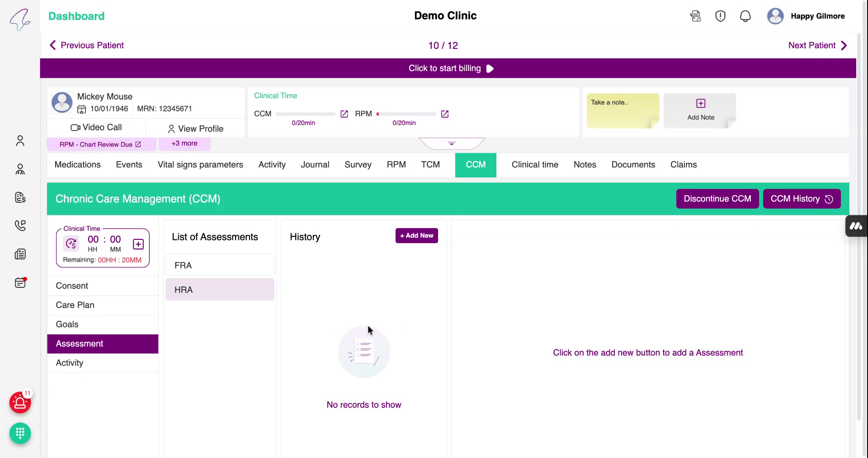The height and width of the screenshot is (458, 868).
Task: Open the Survey tab
Action: click(358, 165)
